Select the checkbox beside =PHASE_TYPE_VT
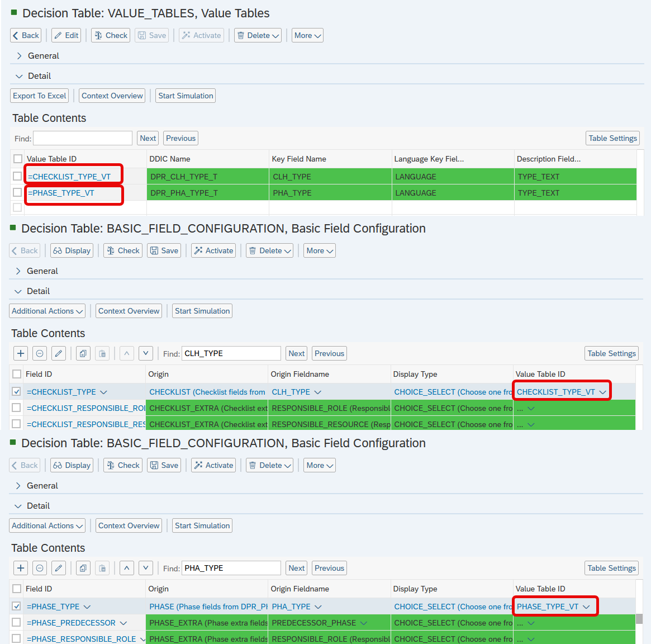This screenshot has height=644, width=651. pyautogui.click(x=17, y=192)
